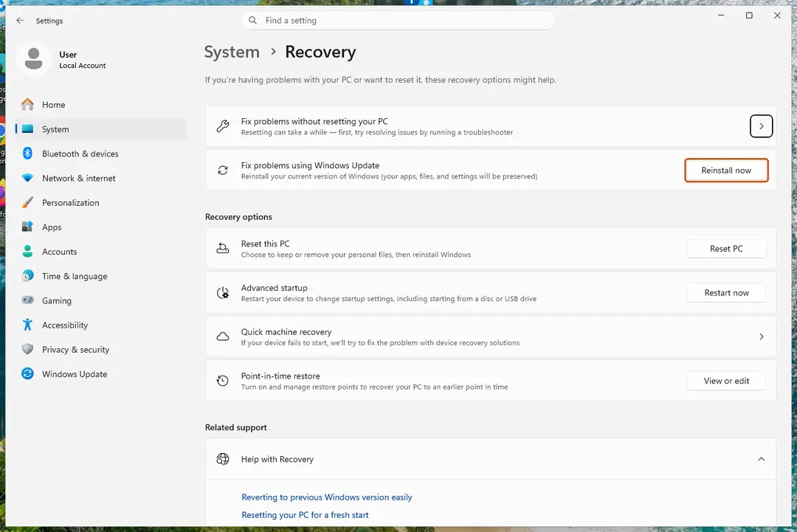This screenshot has width=797, height=532.
Task: Click the Reset PC button
Action: 726,249
